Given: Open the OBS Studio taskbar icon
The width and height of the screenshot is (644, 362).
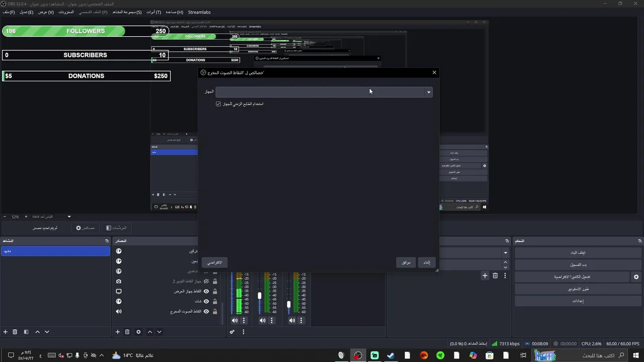Looking at the screenshot, I should coord(358,355).
